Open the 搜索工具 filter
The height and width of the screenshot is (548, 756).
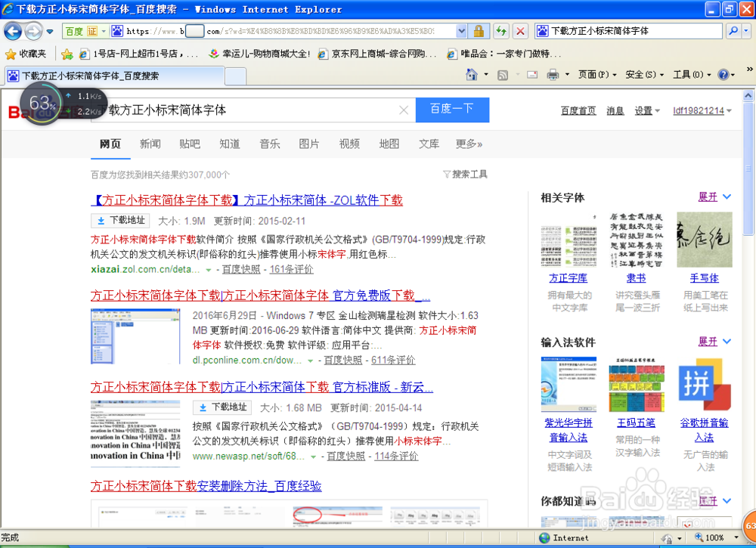pos(465,175)
